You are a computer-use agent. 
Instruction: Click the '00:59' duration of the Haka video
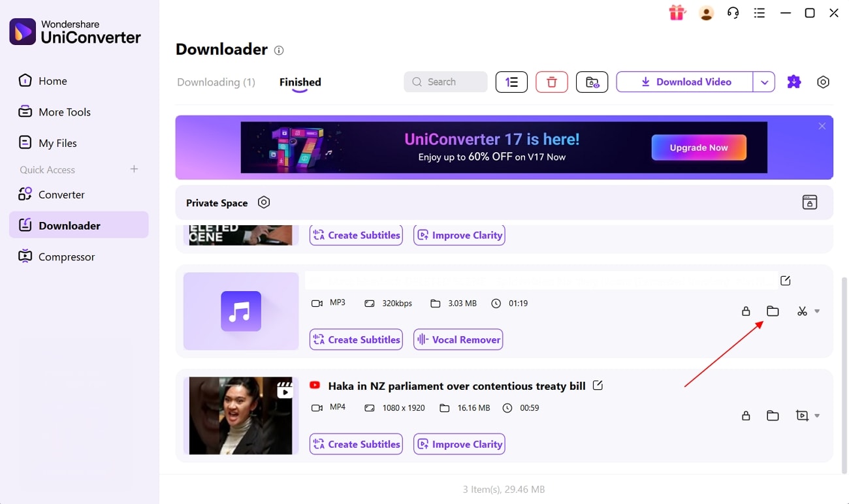pos(530,408)
